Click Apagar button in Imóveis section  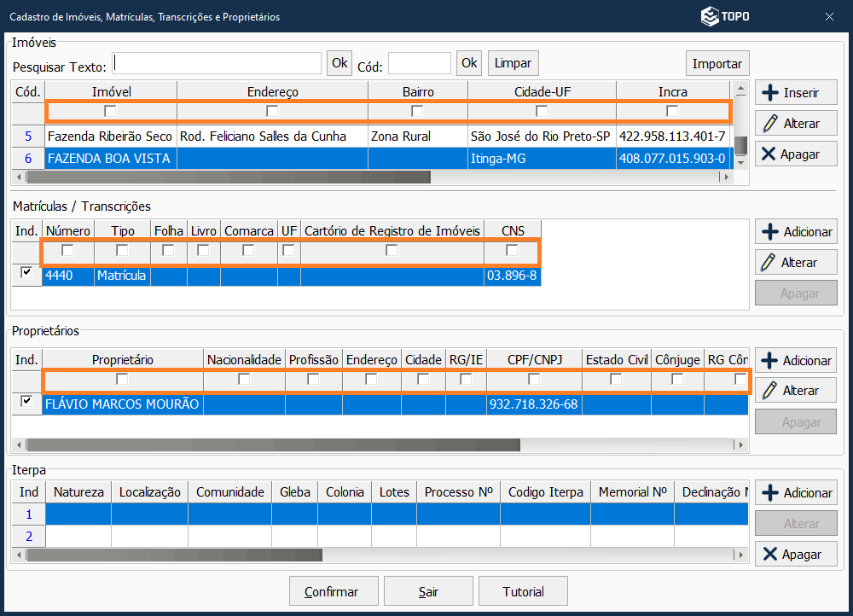coord(795,154)
